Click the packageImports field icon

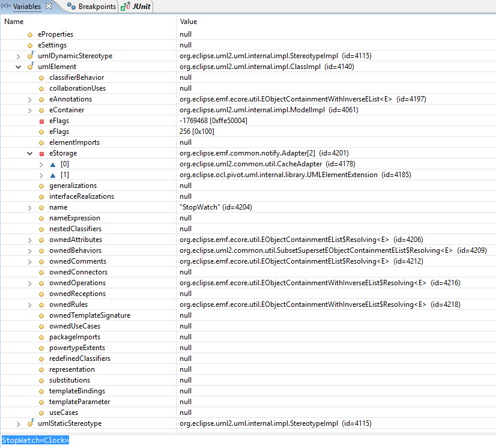[x=41, y=338]
